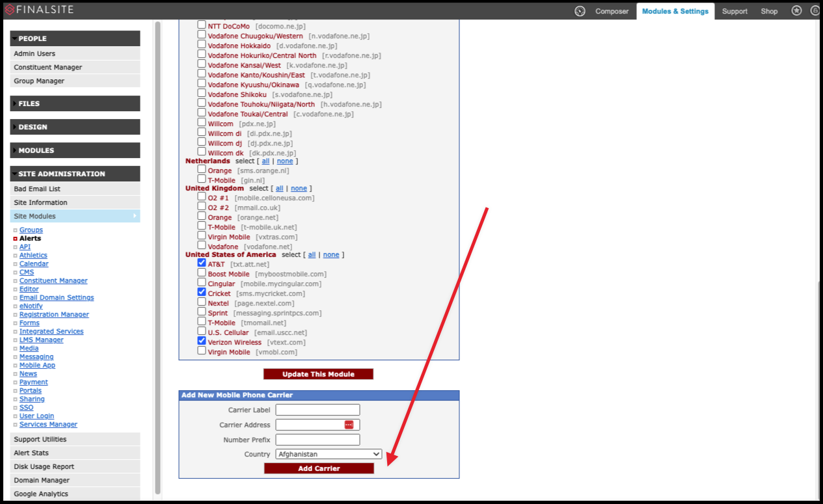
Task: Open Email Domain Settings link
Action: 57,297
